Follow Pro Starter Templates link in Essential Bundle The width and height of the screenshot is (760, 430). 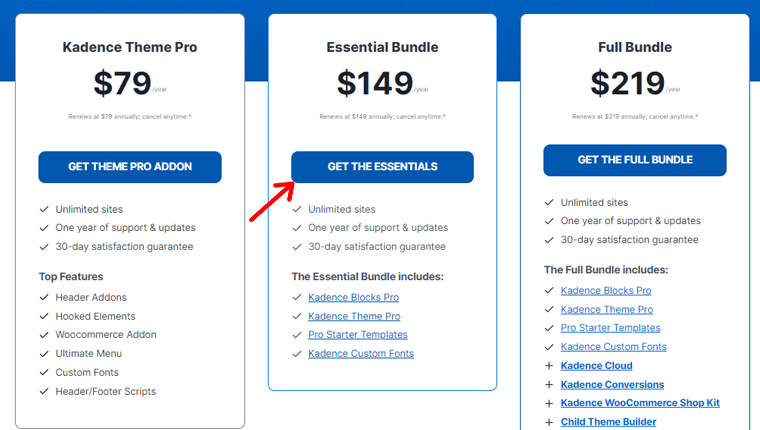tap(357, 335)
